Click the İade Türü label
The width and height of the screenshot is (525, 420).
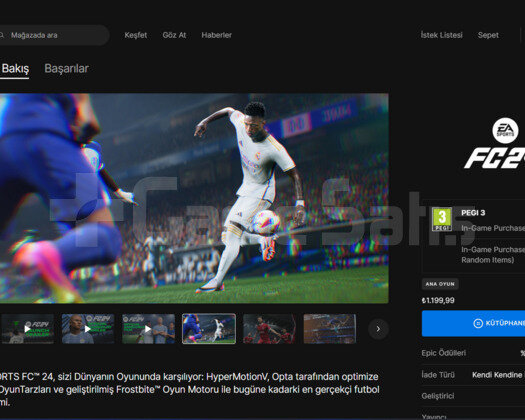pyautogui.click(x=438, y=375)
